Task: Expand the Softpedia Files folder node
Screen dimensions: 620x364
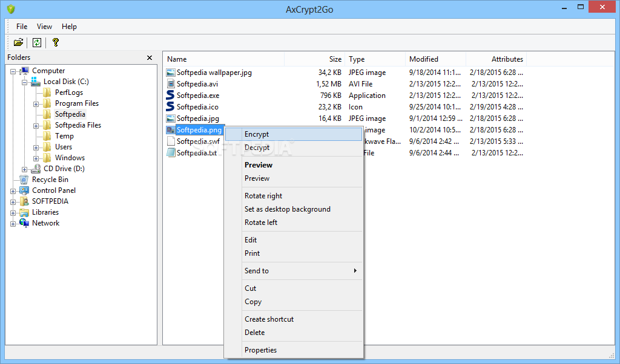Action: pos(36,126)
